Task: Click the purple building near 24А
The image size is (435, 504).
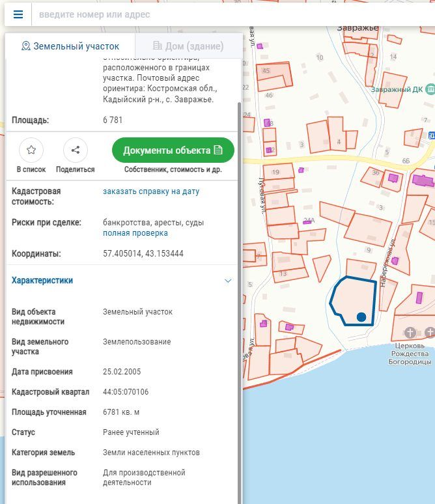Action: (x=307, y=221)
